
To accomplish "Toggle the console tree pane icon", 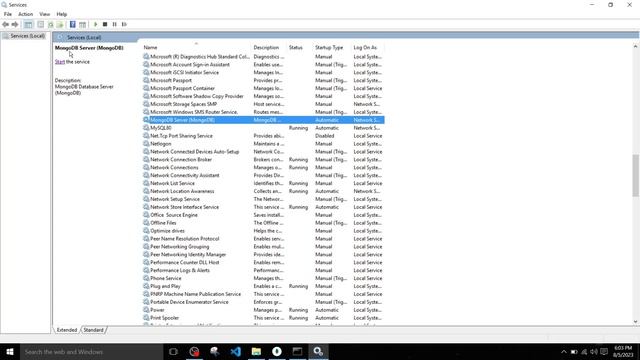I will (x=28, y=24).
